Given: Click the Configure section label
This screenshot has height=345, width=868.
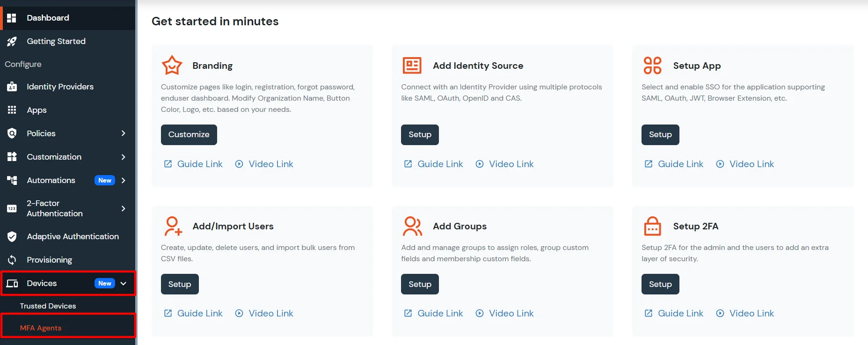Looking at the screenshot, I should [x=23, y=64].
